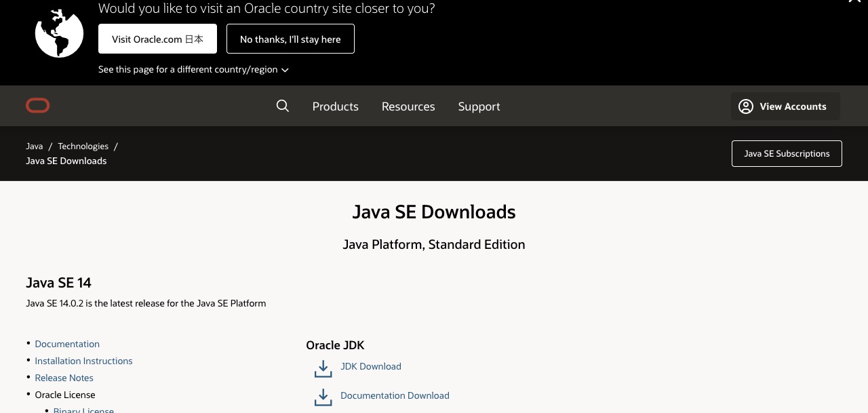Open the Documentation link under Java SE 14
This screenshot has width=868, height=413.
point(67,344)
